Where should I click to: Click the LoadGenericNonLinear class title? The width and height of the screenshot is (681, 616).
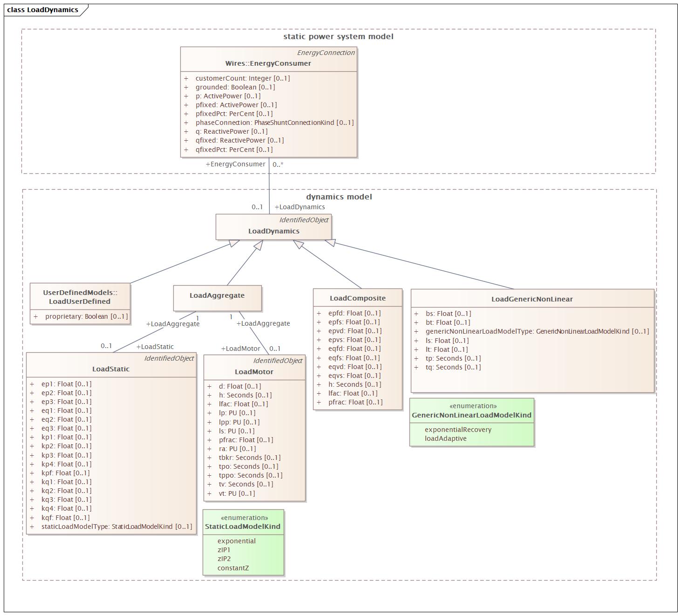tap(532, 299)
